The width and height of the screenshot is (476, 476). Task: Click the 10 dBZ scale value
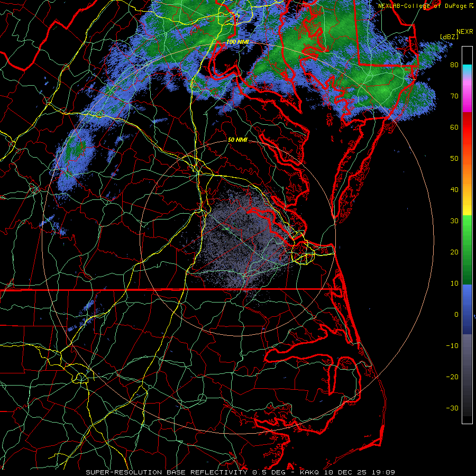[454, 283]
